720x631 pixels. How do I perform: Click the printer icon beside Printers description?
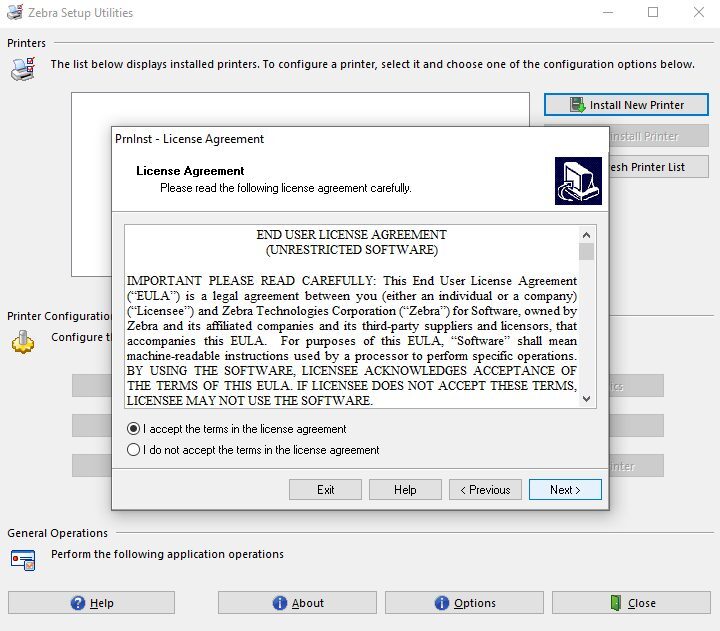pyautogui.click(x=23, y=69)
